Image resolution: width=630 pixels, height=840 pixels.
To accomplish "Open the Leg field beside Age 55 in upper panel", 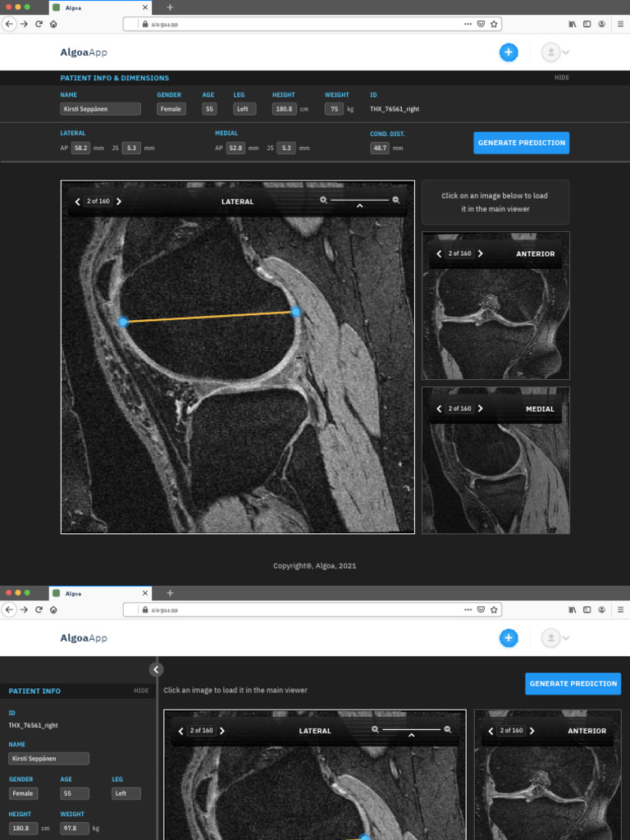I will [x=244, y=108].
